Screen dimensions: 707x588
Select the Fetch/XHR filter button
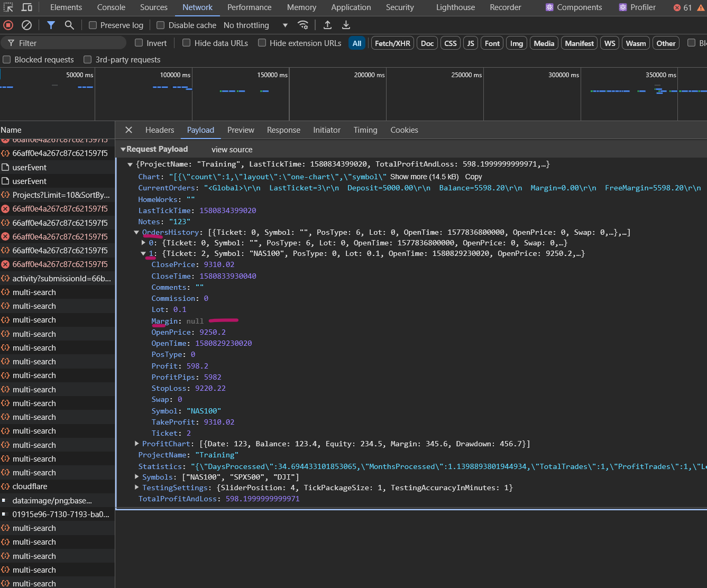(x=392, y=43)
